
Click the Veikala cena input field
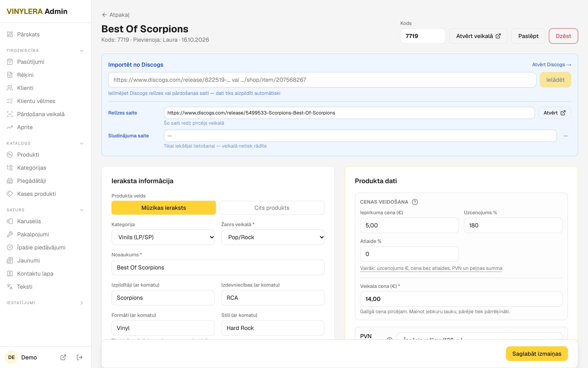coord(461,299)
